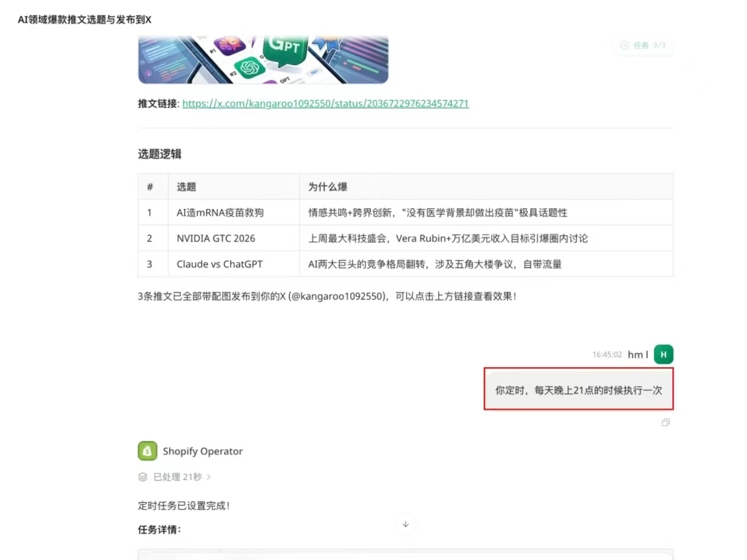747x560 pixels.
Task: Click the "Shopify Operator" name label
Action: click(203, 451)
